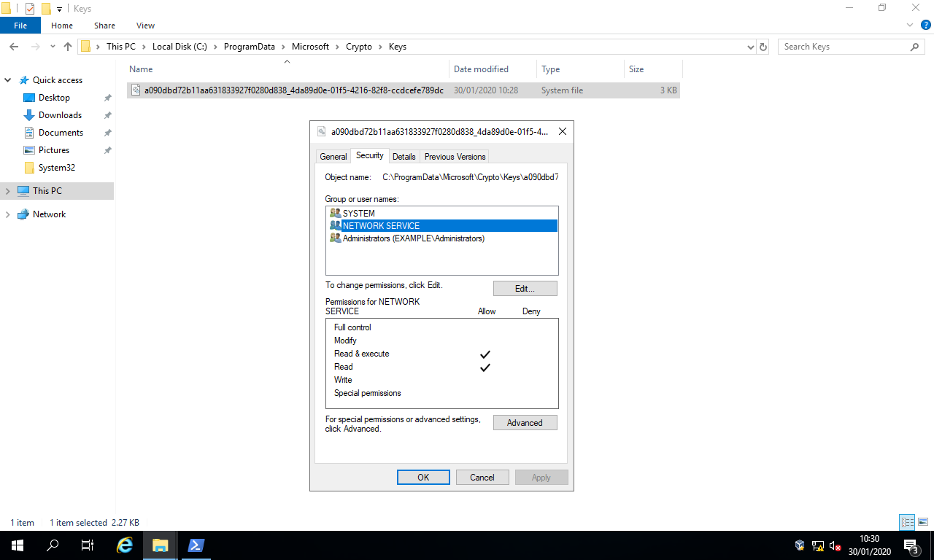This screenshot has width=934, height=560.
Task: Refresh the Keys folder view
Action: (763, 46)
